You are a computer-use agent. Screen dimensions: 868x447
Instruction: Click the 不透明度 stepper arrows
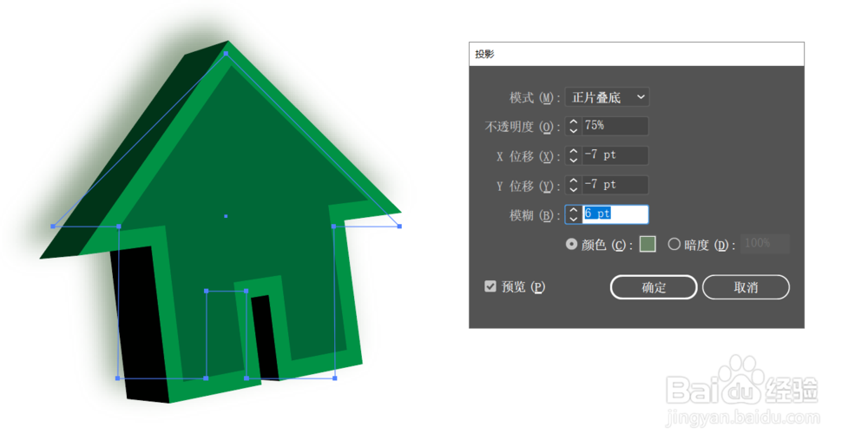coord(574,126)
